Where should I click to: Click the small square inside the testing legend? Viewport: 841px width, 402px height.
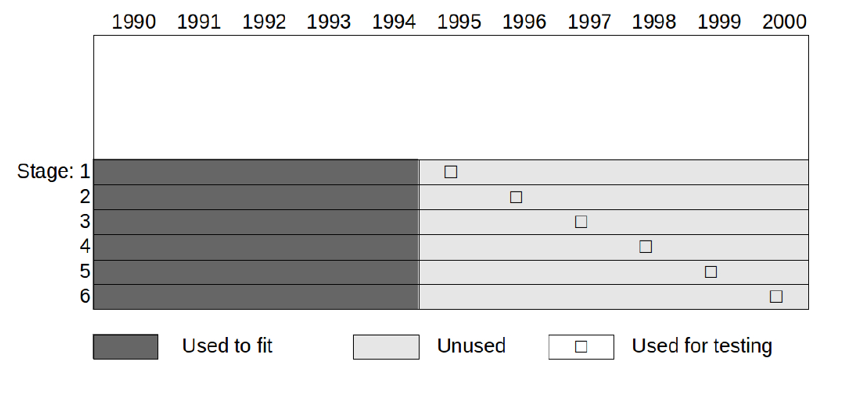pyautogui.click(x=581, y=347)
